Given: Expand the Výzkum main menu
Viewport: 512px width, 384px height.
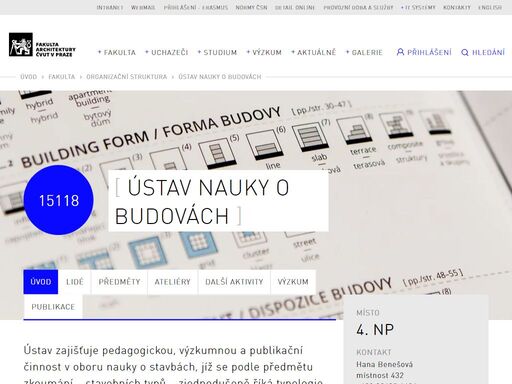Looking at the screenshot, I should point(264,52).
